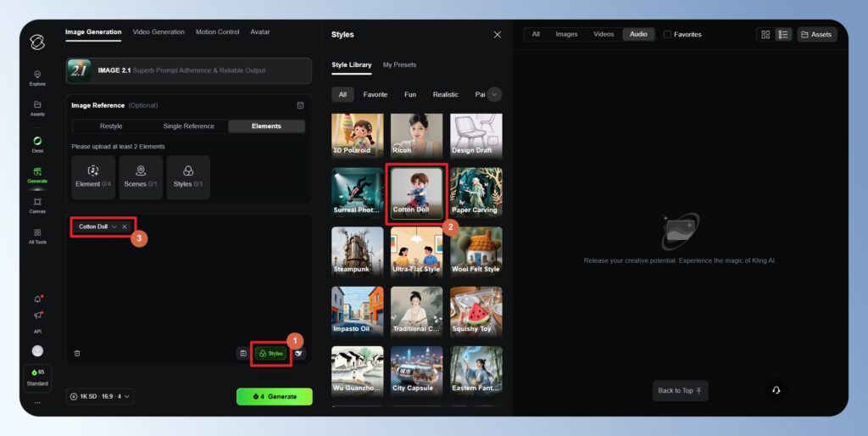Enable the Favorites checkbox
The height and width of the screenshot is (436, 868).
point(668,35)
